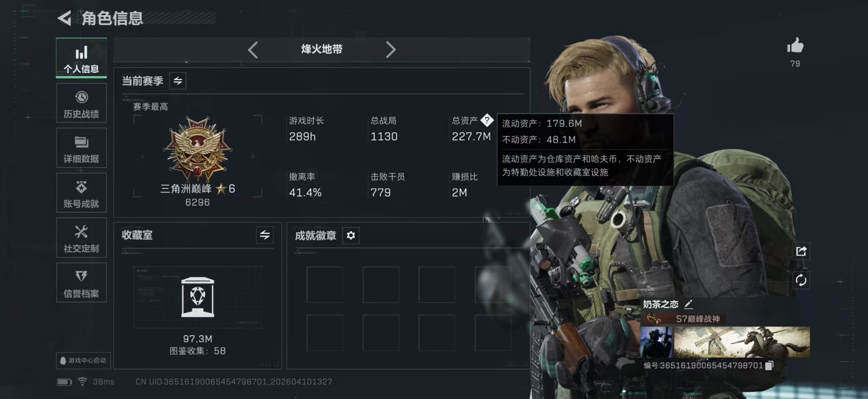Click the 总资产 question mark help icon

(487, 120)
